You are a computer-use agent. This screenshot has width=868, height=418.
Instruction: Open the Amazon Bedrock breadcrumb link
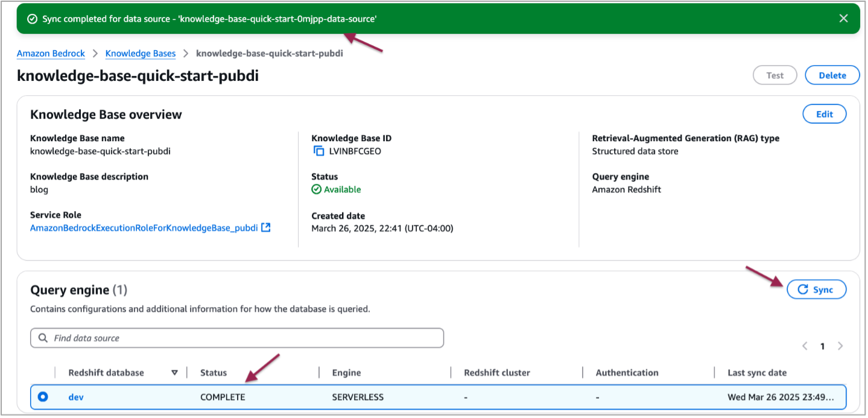(x=51, y=54)
